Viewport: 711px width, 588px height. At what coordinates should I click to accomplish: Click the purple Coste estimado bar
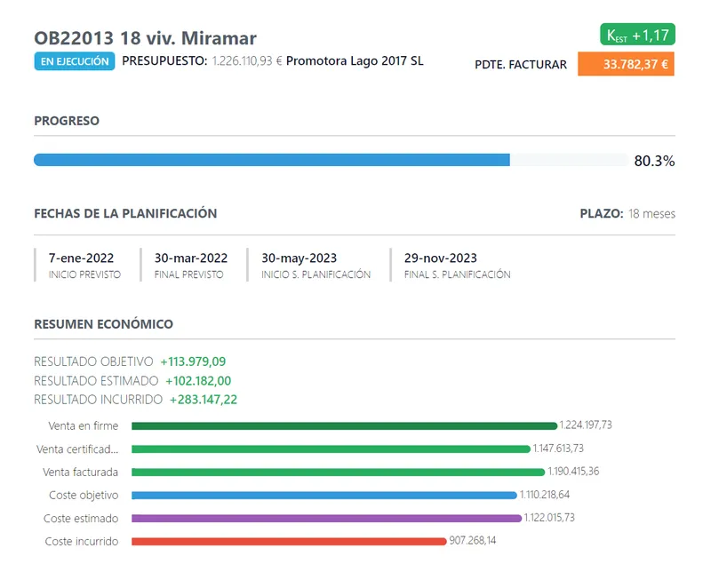point(326,518)
